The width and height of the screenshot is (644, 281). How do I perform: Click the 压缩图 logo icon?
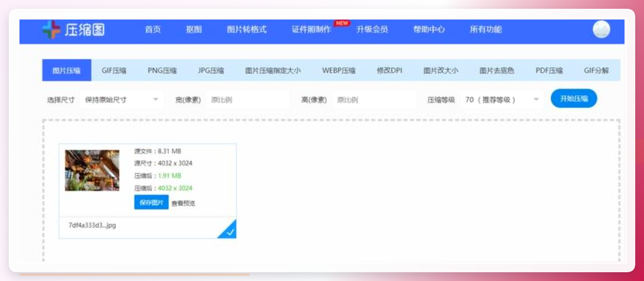tap(51, 30)
